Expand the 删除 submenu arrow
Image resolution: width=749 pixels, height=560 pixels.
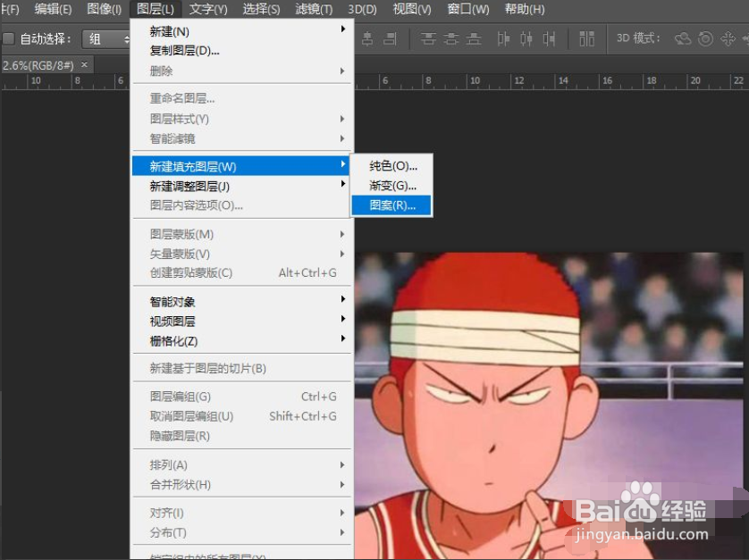[x=342, y=71]
